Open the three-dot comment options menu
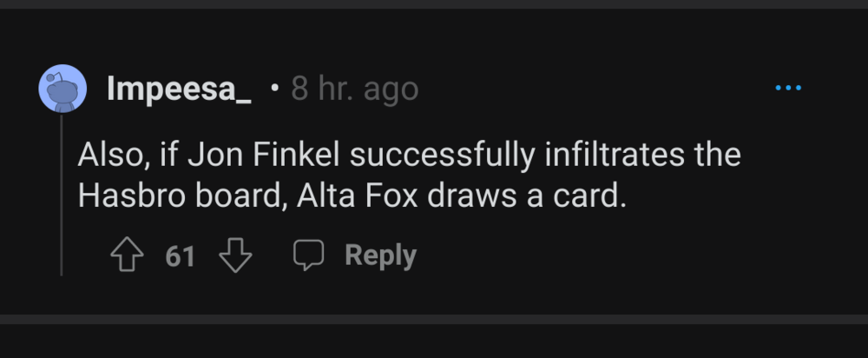 click(x=788, y=89)
